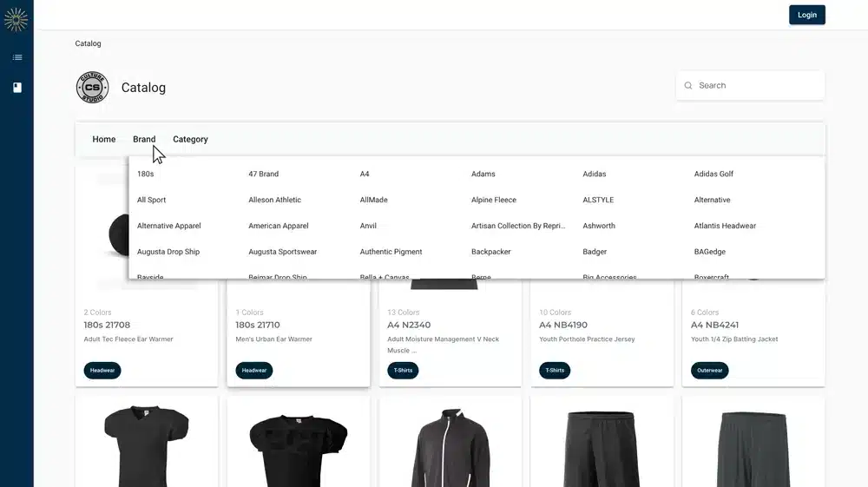Click the Culture Studio CS logo
The height and width of the screenshot is (487, 868).
coord(93,88)
